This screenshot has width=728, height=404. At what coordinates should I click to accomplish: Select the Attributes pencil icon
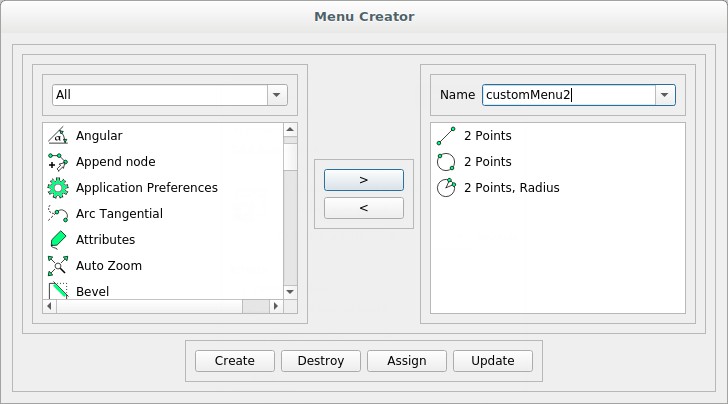pyautogui.click(x=58, y=240)
